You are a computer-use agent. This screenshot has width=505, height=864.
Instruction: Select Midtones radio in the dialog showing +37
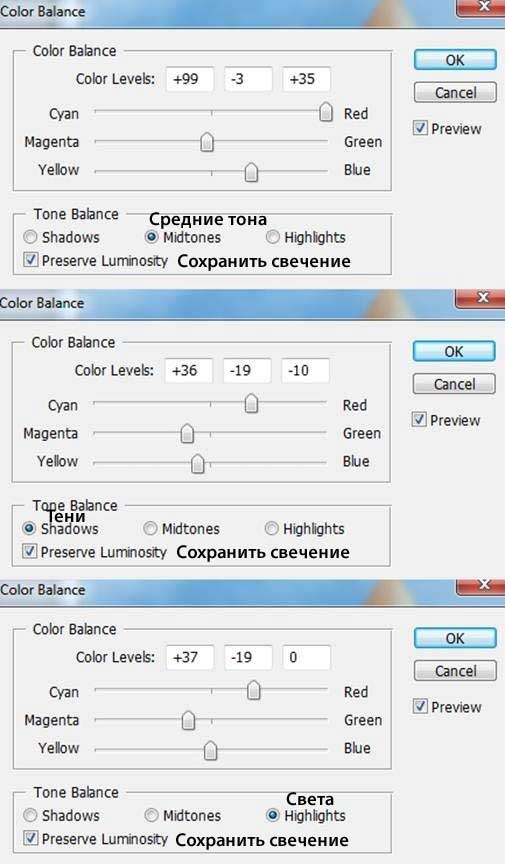[x=151, y=816]
